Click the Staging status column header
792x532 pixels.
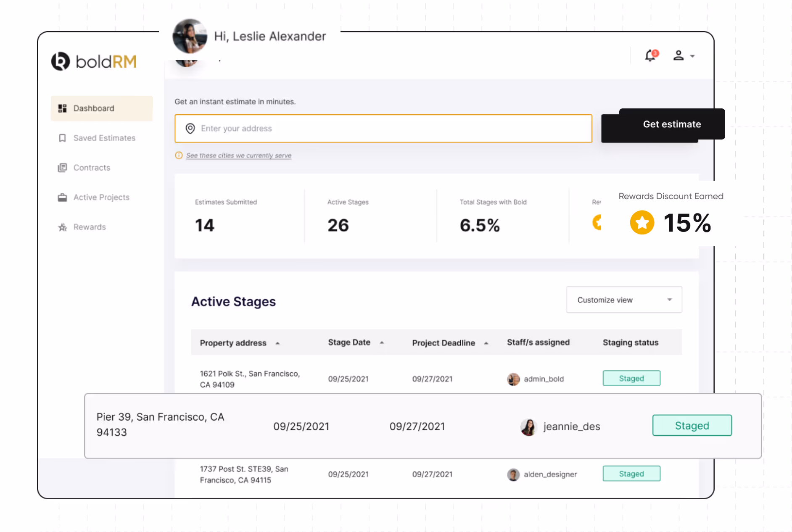click(631, 342)
